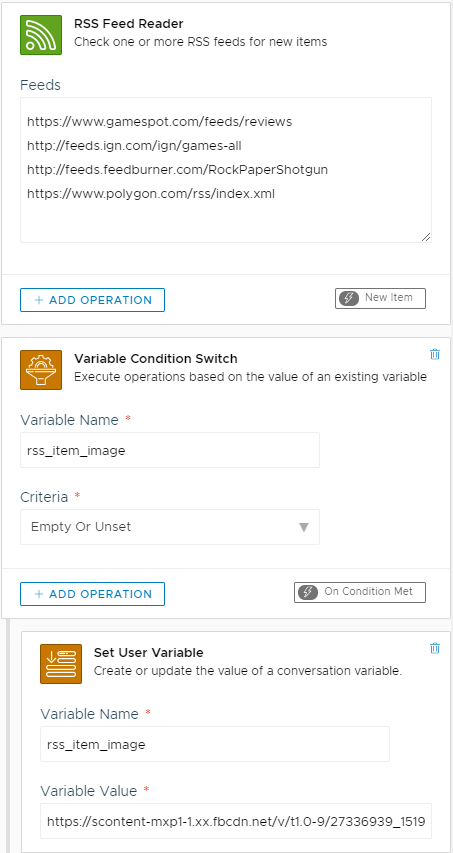Add operation under RSS Feed Reader

(92, 300)
